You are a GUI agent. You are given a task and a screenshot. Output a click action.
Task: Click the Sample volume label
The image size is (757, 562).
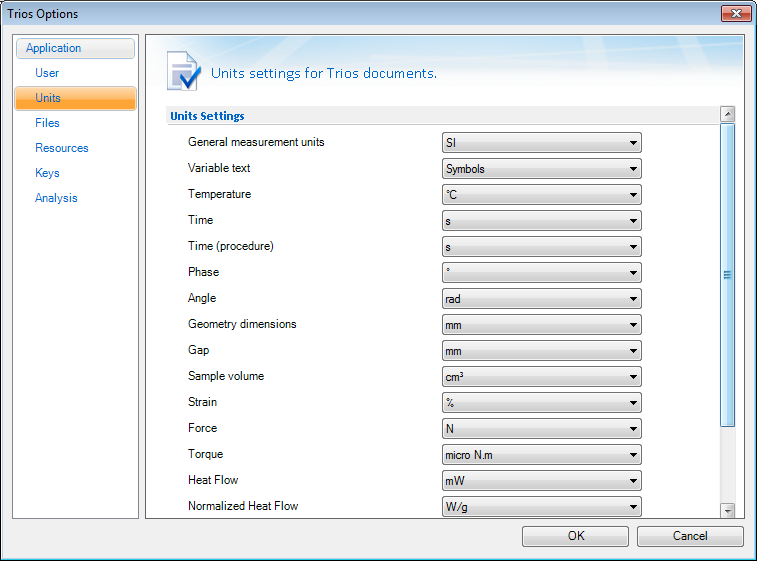click(226, 376)
